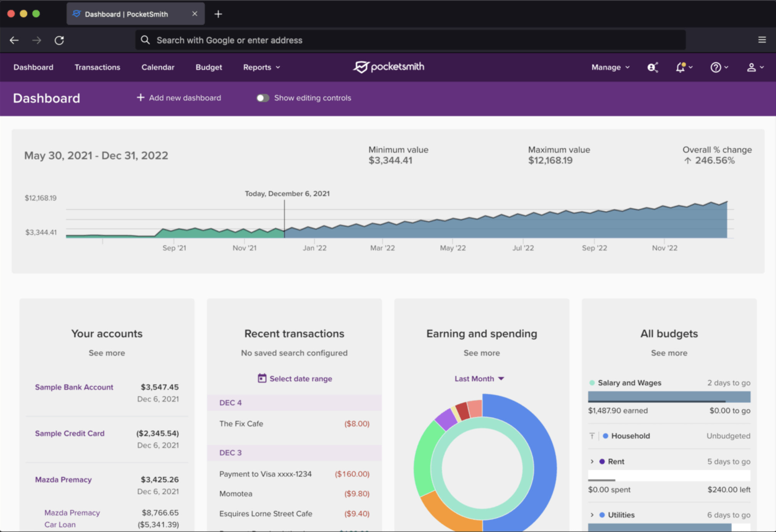Open the browser hamburger menu
This screenshot has width=776, height=532.
pyautogui.click(x=762, y=40)
